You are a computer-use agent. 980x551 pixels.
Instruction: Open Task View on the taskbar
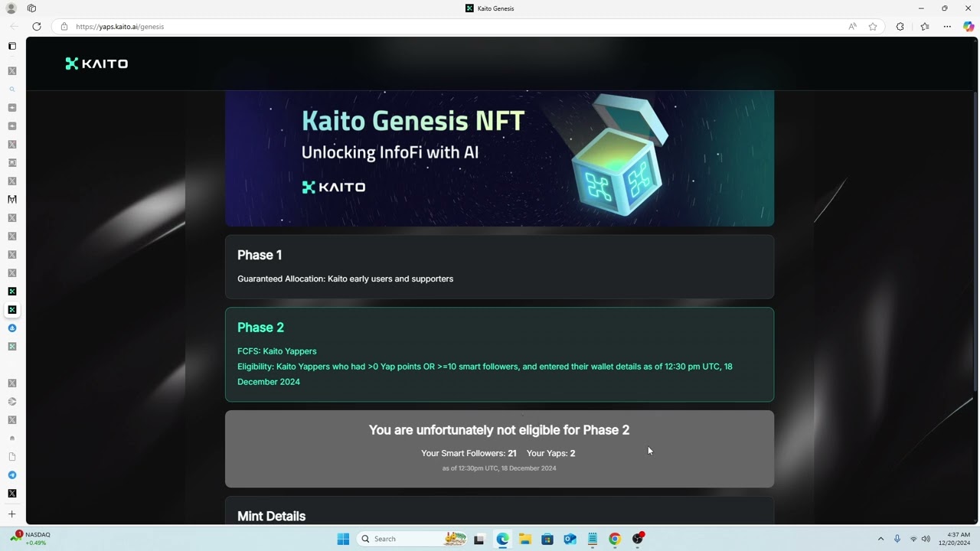(479, 539)
